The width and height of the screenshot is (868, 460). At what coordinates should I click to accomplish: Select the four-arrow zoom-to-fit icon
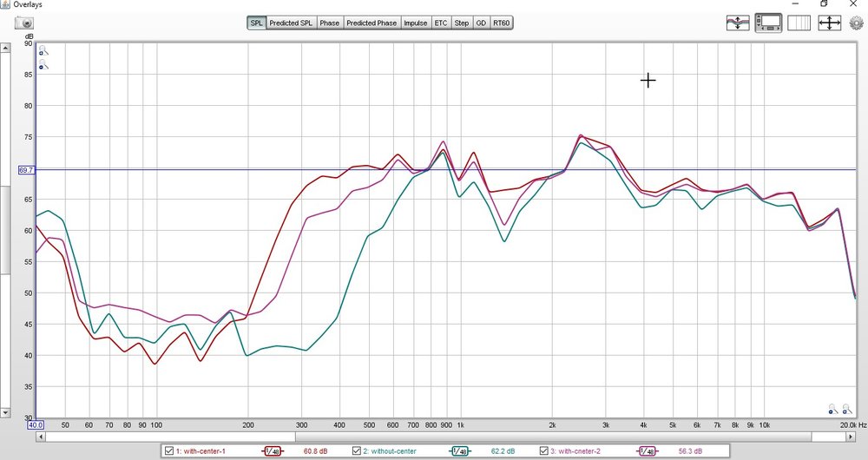[x=829, y=23]
